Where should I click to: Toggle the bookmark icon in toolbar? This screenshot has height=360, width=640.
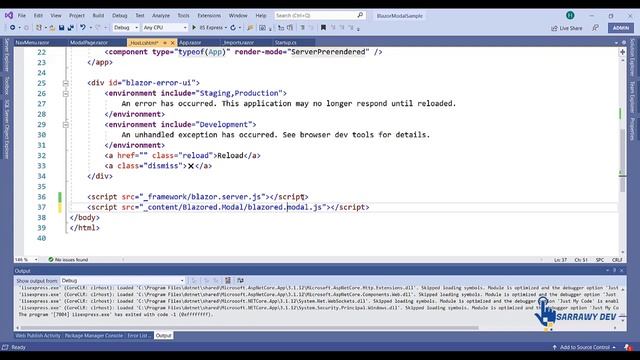(x=323, y=28)
